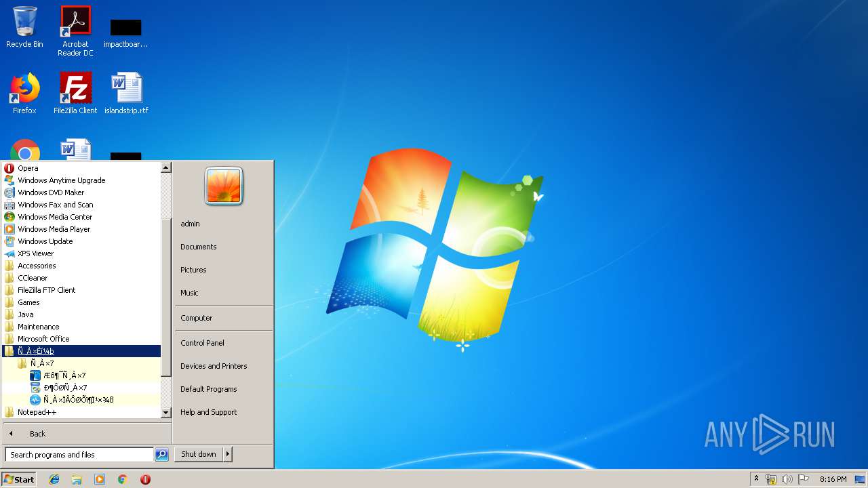
Task: Open Internet Explorer from taskbar
Action: pyautogui.click(x=54, y=479)
